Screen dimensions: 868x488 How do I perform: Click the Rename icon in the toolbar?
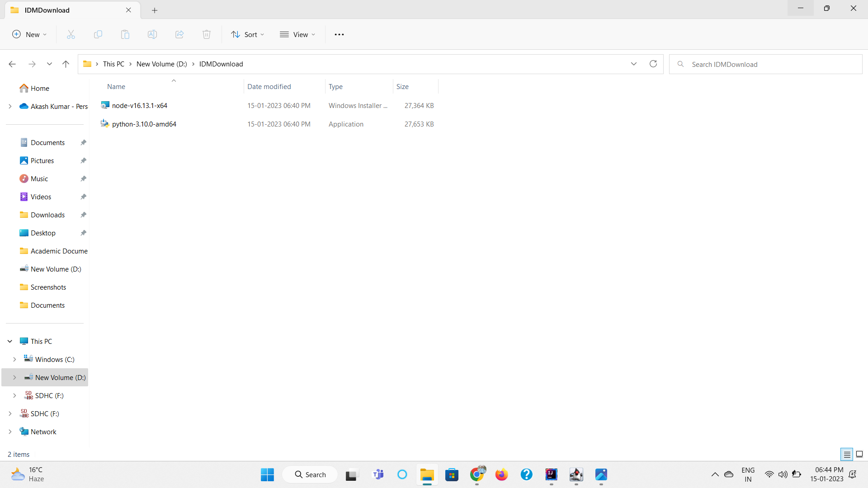(152, 34)
